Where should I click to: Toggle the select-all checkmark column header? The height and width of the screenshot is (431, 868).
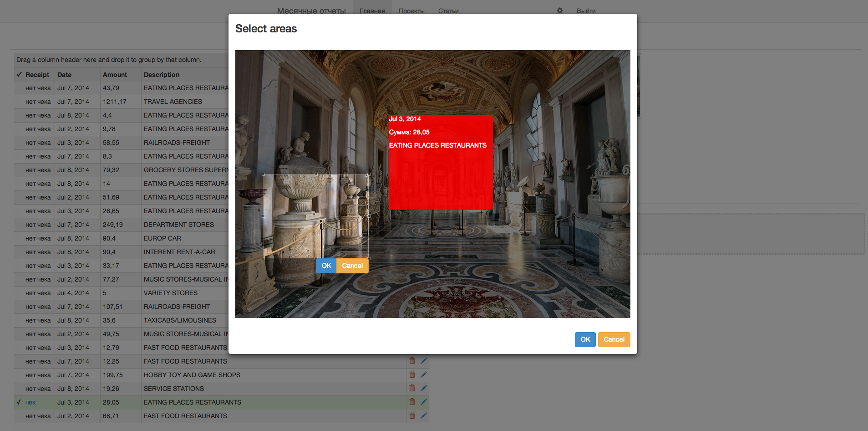pos(19,74)
